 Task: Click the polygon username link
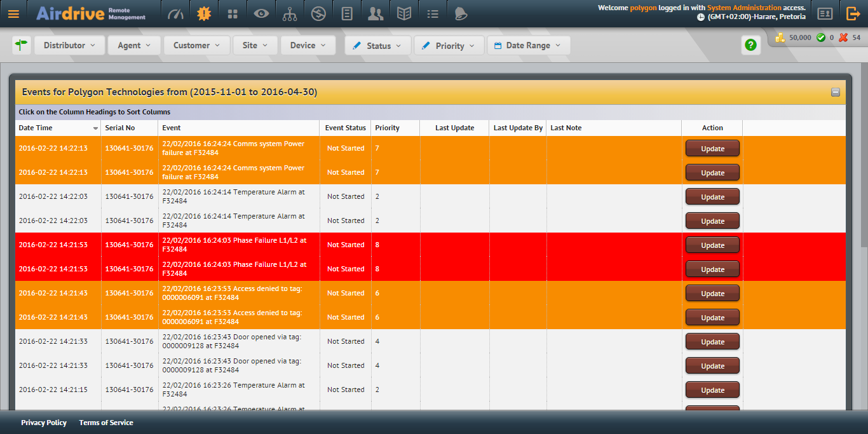[x=643, y=8]
